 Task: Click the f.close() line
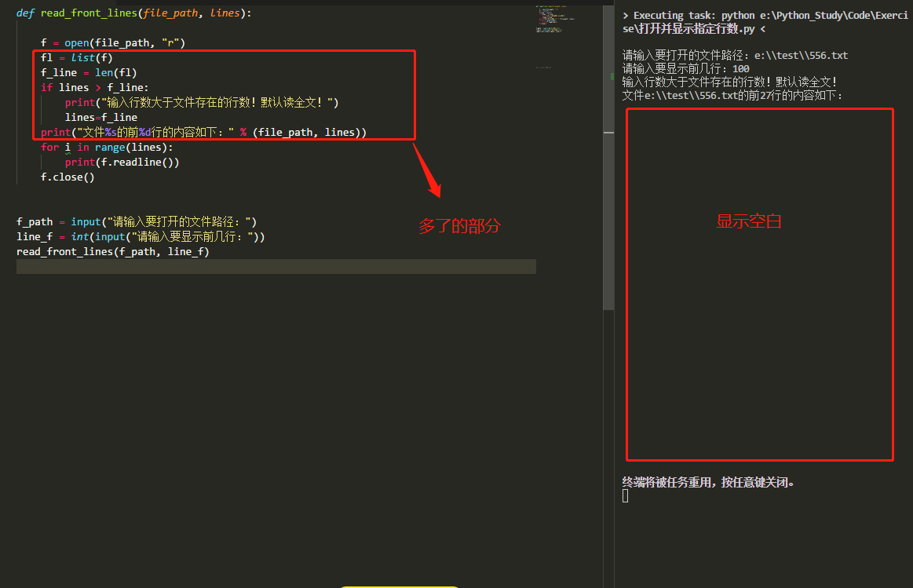pyautogui.click(x=68, y=177)
